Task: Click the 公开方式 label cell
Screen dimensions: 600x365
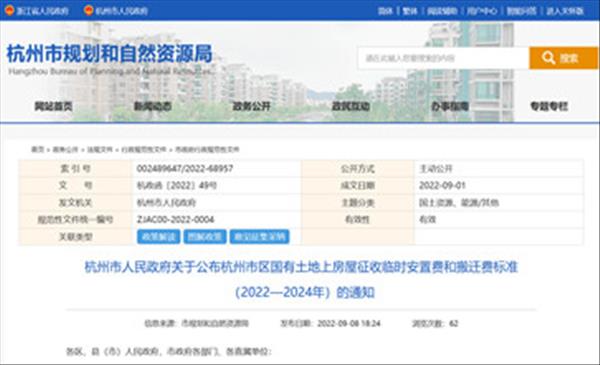Action: click(358, 168)
